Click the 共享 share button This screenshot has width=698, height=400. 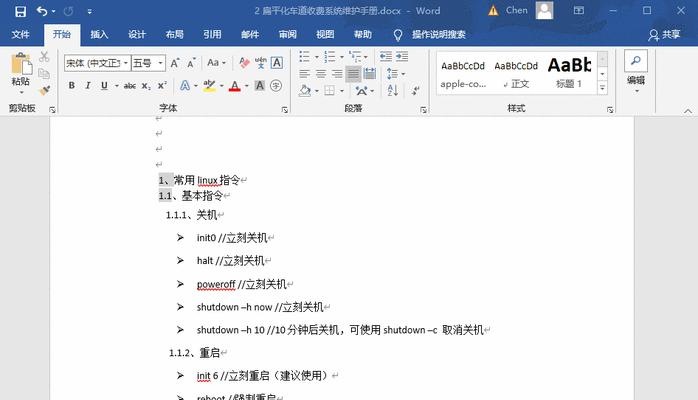(664, 35)
